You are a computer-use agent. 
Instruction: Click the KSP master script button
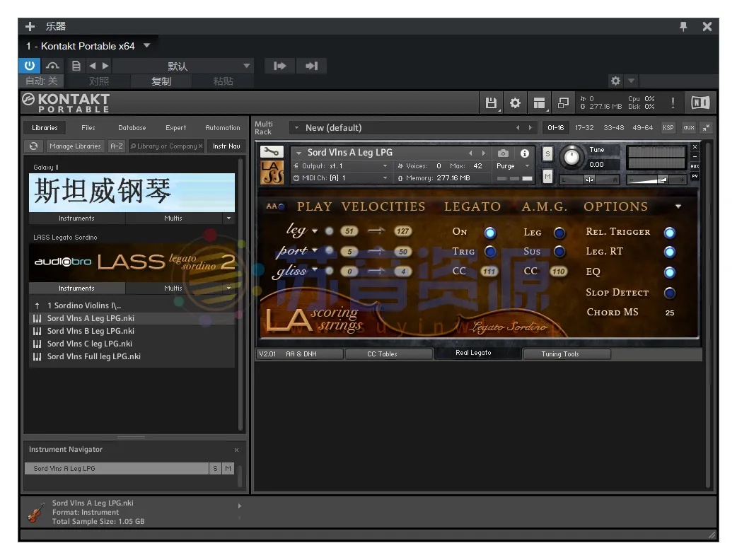coord(668,128)
